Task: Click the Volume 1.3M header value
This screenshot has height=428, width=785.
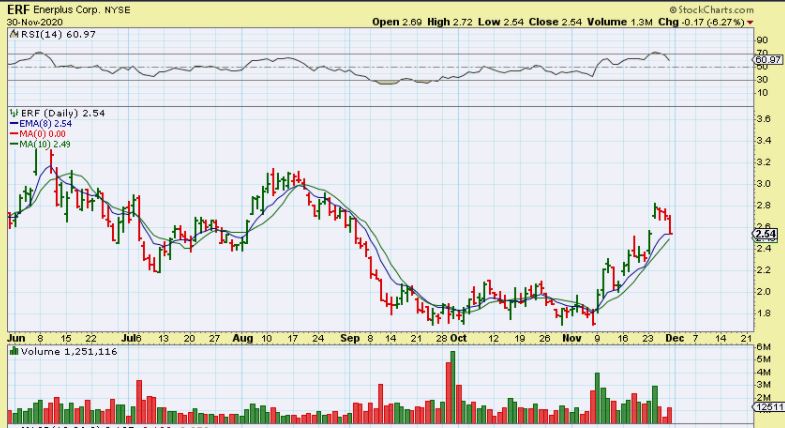Action: click(620, 22)
